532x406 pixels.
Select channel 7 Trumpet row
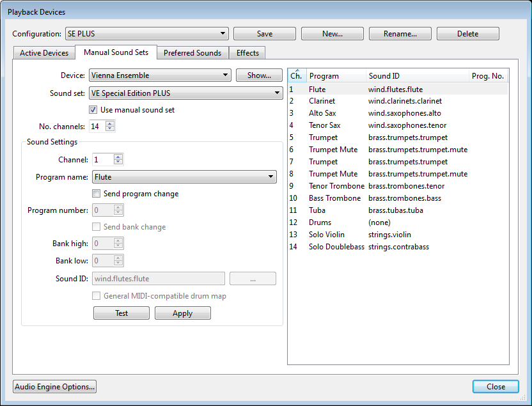click(398, 162)
